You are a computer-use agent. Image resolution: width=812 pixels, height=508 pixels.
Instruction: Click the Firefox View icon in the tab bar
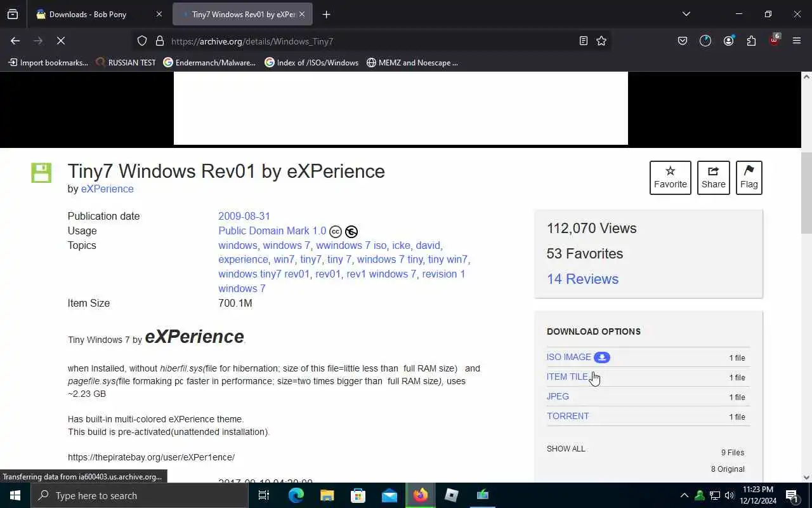(13, 14)
